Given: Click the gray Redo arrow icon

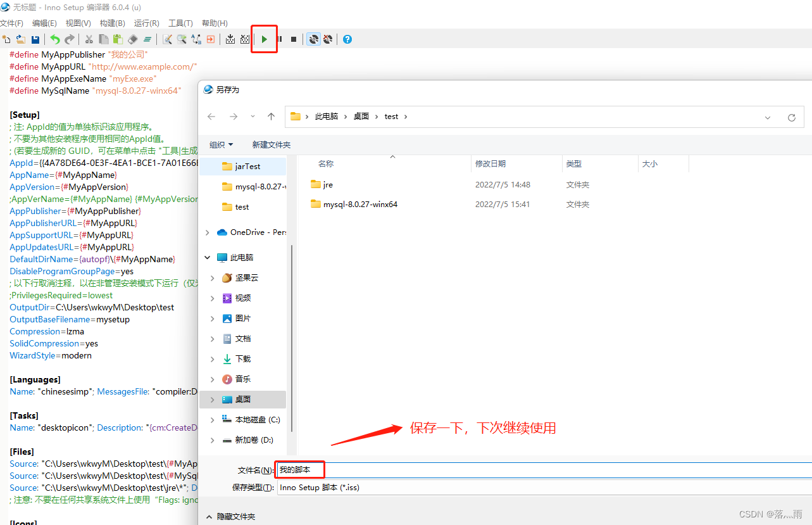Looking at the screenshot, I should [x=70, y=39].
